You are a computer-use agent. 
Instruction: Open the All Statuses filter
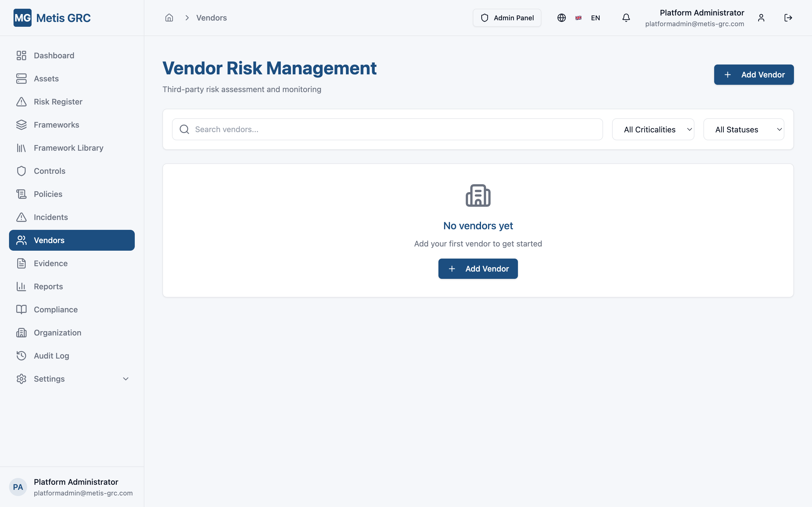tap(743, 129)
